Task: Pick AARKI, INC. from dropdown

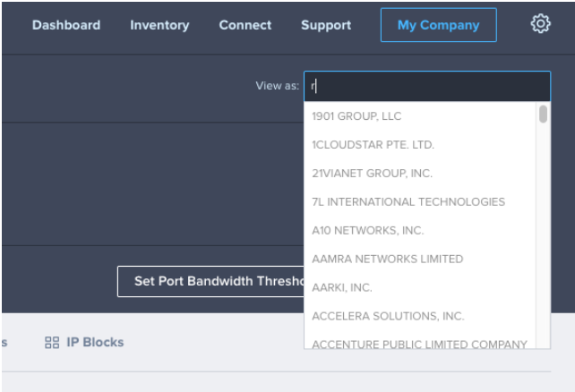Action: coord(420,287)
